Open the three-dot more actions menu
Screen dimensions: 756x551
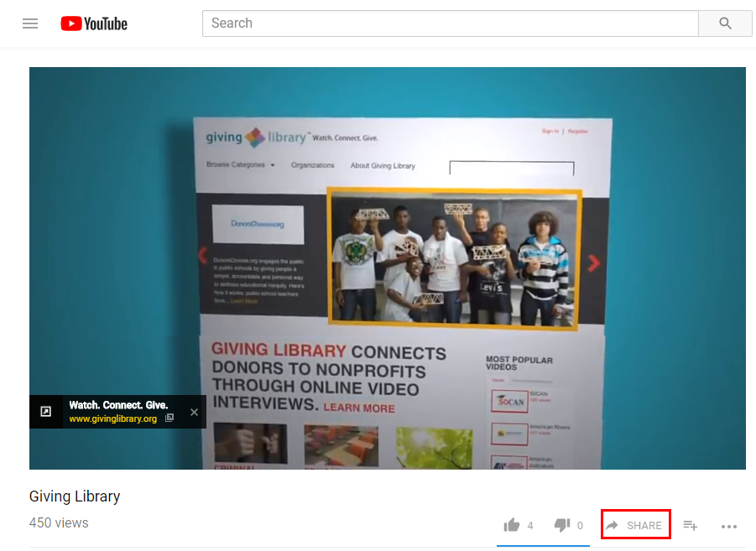coord(729,526)
